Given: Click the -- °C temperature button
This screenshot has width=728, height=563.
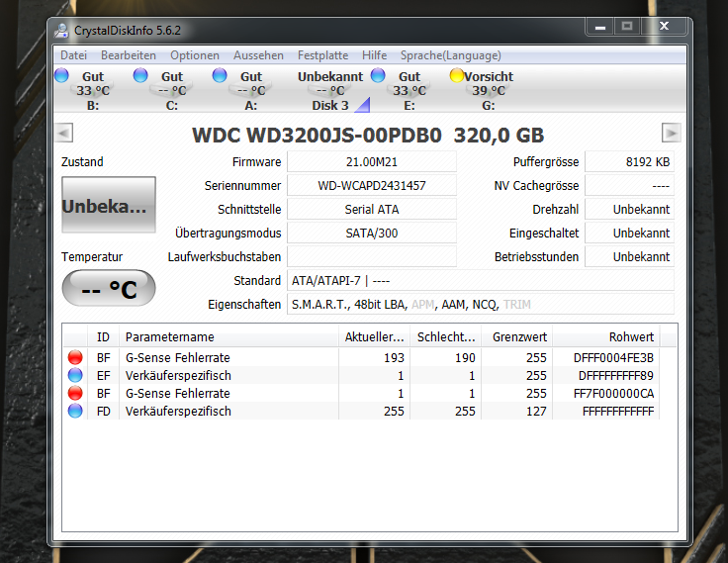Looking at the screenshot, I should tap(109, 288).
